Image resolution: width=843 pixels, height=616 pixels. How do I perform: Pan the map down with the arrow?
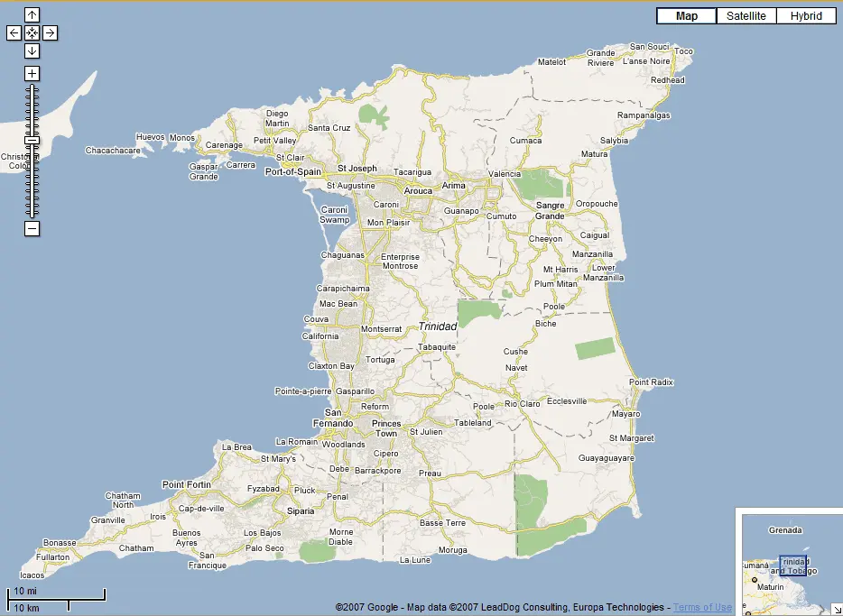[x=32, y=51]
